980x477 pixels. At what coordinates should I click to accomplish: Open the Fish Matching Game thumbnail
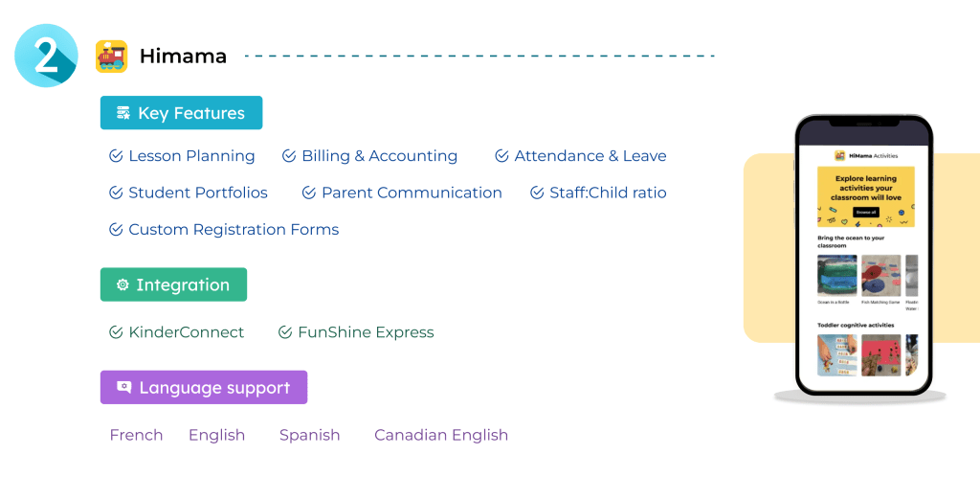pyautogui.click(x=880, y=275)
